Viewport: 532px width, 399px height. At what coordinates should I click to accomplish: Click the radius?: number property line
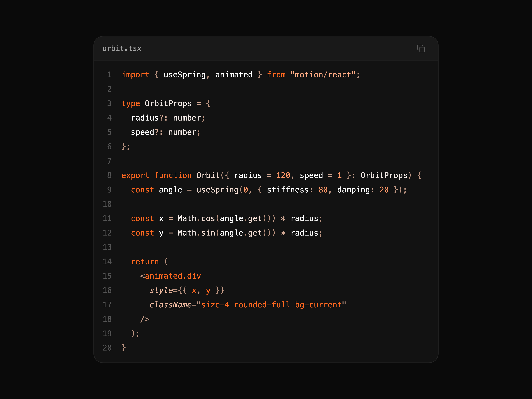168,118
